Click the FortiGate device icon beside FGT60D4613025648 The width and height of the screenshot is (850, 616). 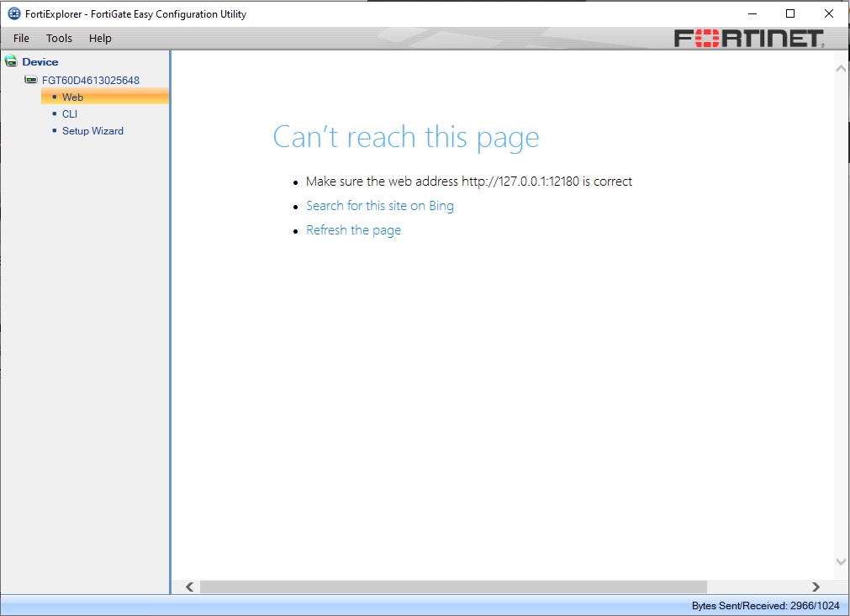31,80
